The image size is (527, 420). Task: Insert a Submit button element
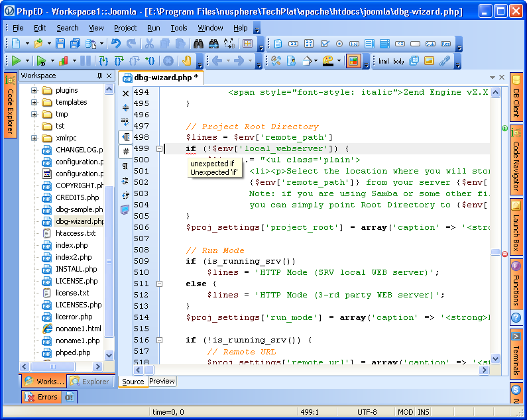[430, 44]
